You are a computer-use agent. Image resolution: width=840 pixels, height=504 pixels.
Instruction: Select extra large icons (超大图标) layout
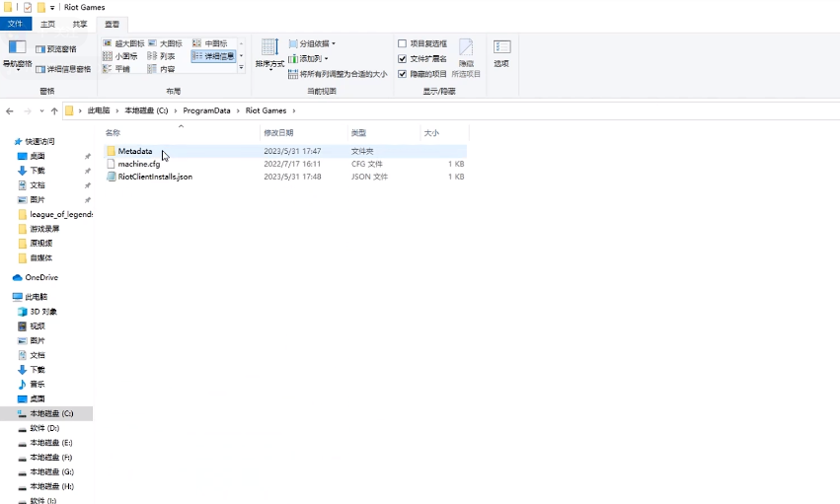coord(123,43)
